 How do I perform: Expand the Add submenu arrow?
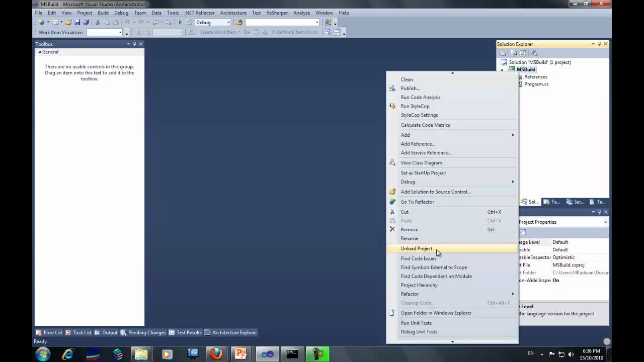coord(513,135)
